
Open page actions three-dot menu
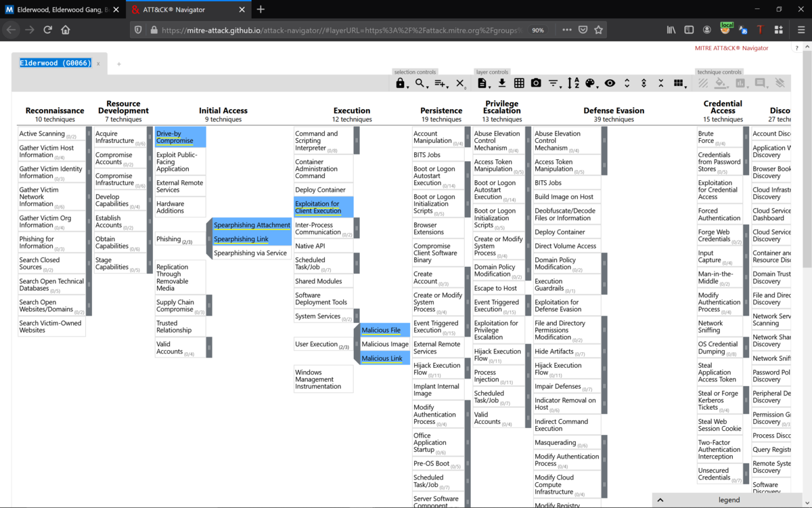(567, 30)
